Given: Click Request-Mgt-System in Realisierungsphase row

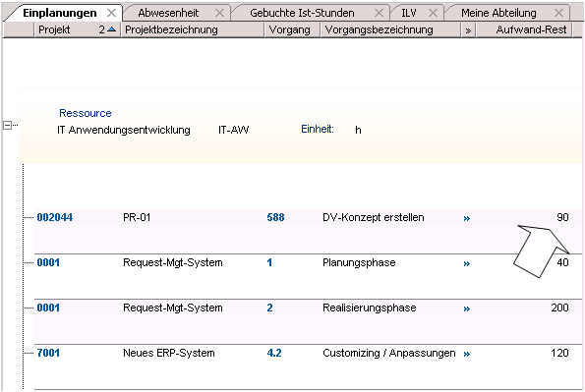Looking at the screenshot, I should (x=173, y=308).
